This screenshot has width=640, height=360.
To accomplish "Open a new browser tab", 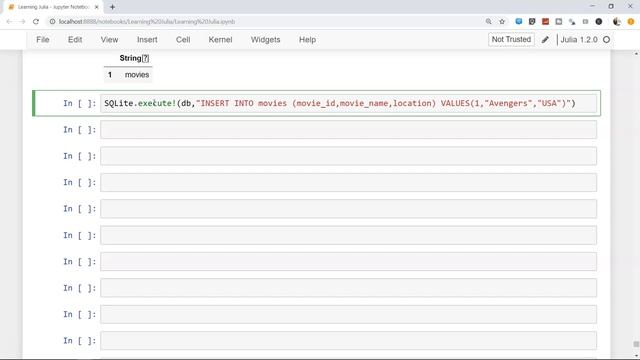I will coord(112,7).
